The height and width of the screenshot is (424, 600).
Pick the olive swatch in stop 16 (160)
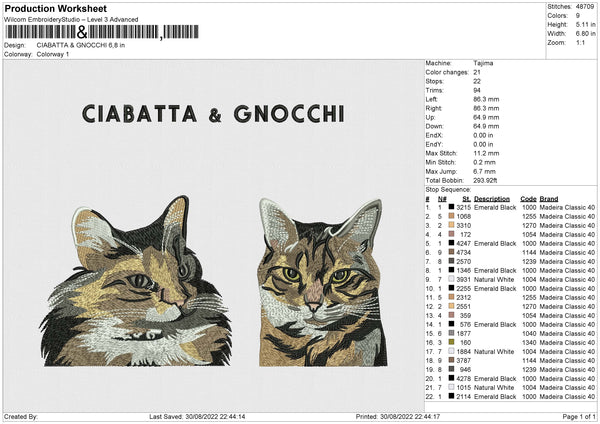point(452,342)
